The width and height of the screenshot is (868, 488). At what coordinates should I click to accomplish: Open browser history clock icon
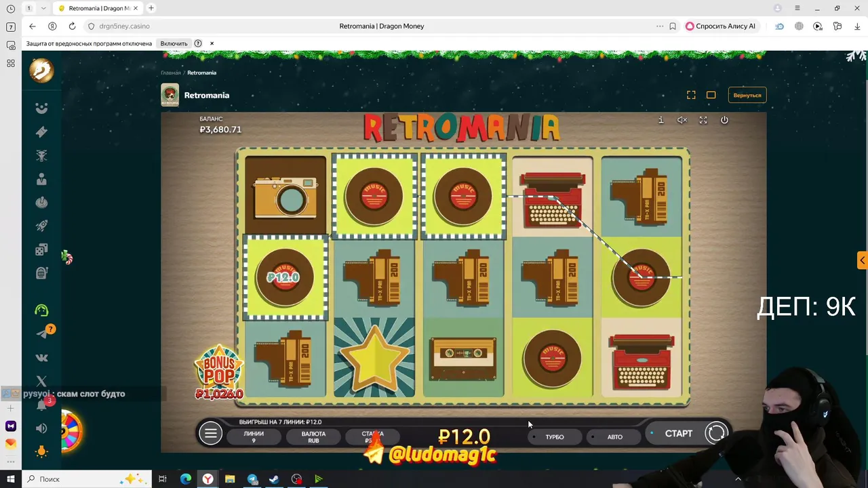[x=10, y=9]
